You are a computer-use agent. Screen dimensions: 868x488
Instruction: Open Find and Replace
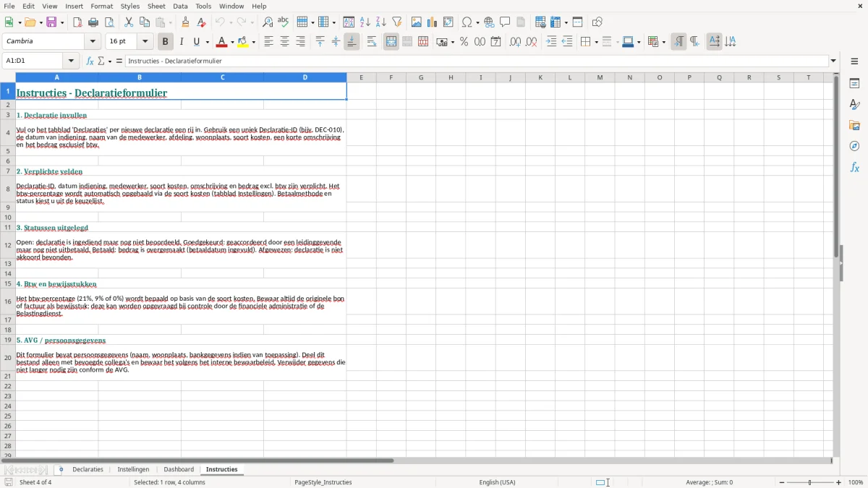point(268,22)
